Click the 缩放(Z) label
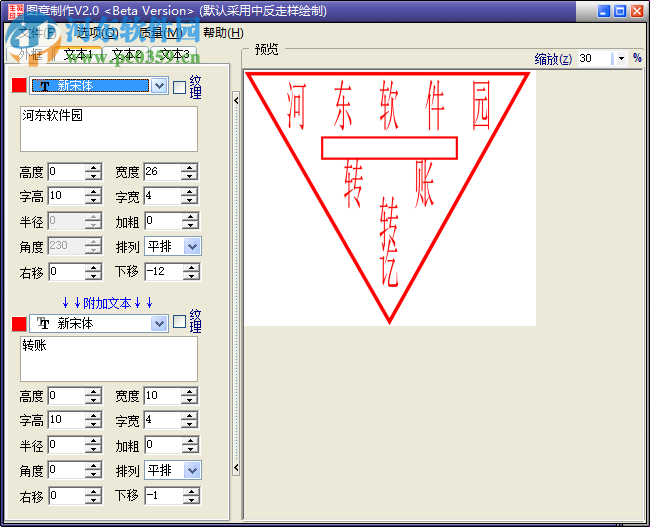The height and width of the screenshot is (527, 650). click(553, 59)
